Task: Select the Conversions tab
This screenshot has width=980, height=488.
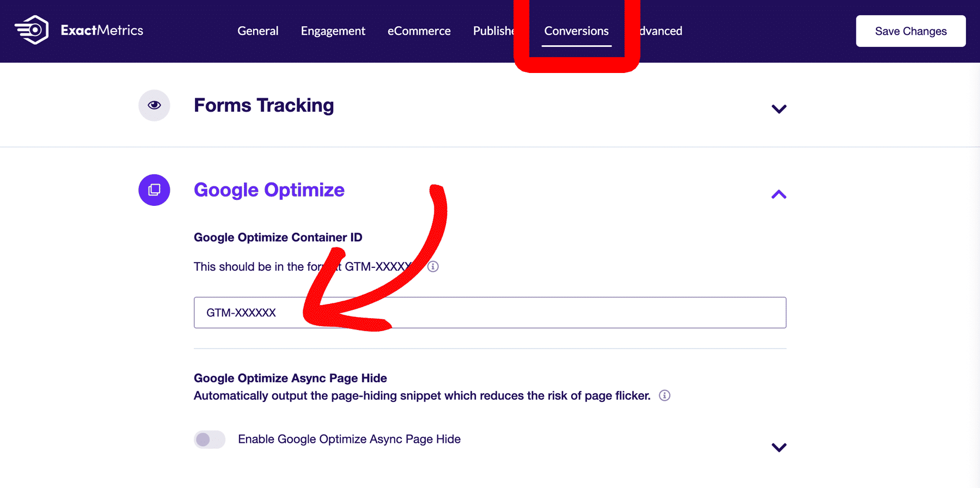Action: click(x=577, y=31)
